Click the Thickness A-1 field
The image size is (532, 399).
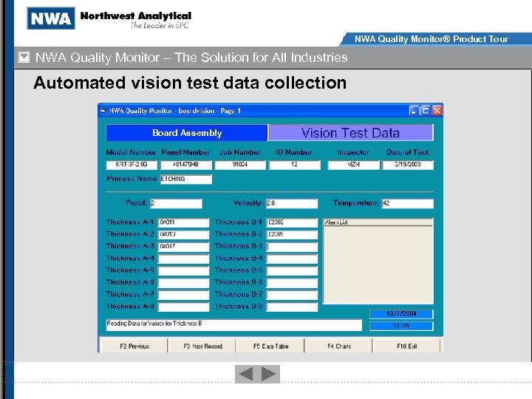183,222
